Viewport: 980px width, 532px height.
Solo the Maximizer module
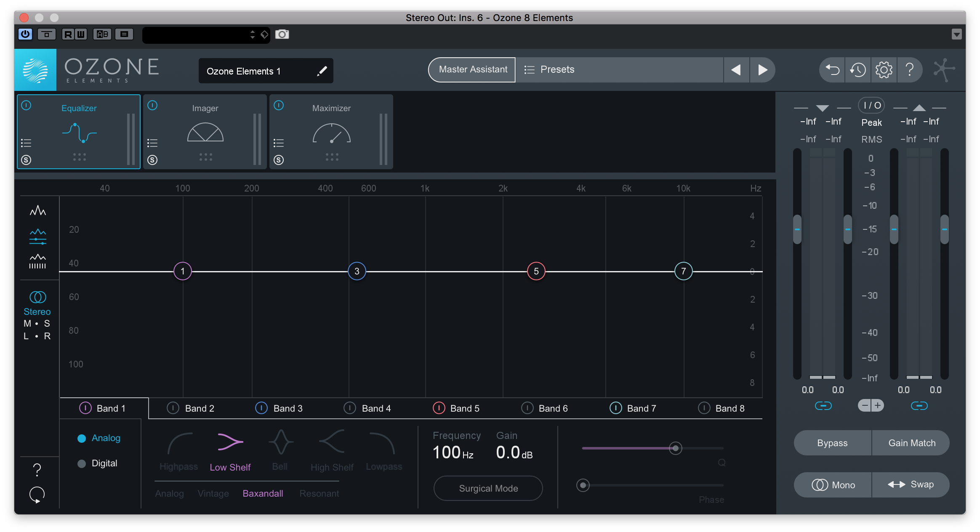click(279, 160)
